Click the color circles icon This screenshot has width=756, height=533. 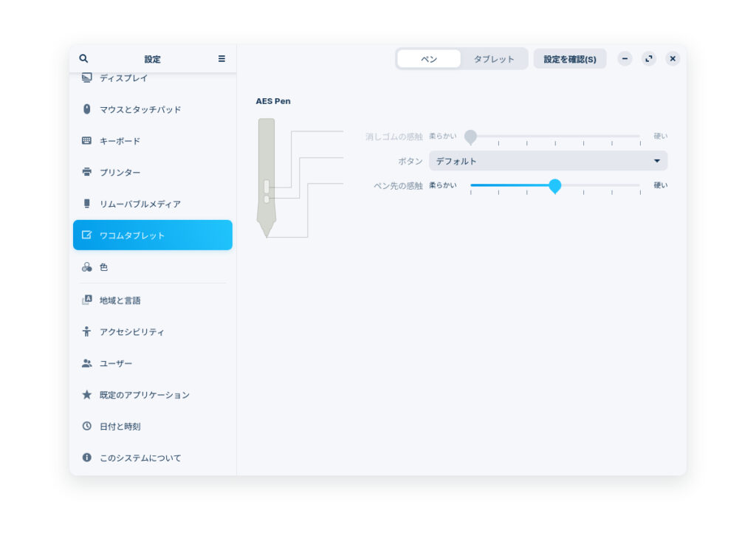[x=87, y=266]
